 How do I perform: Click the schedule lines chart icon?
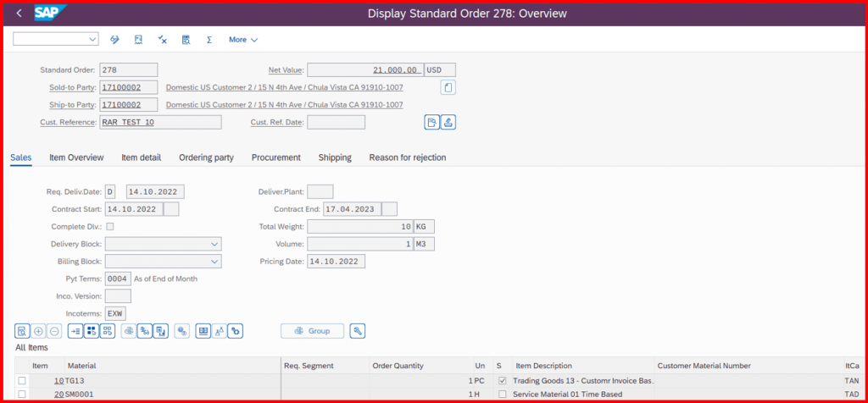coord(161,331)
